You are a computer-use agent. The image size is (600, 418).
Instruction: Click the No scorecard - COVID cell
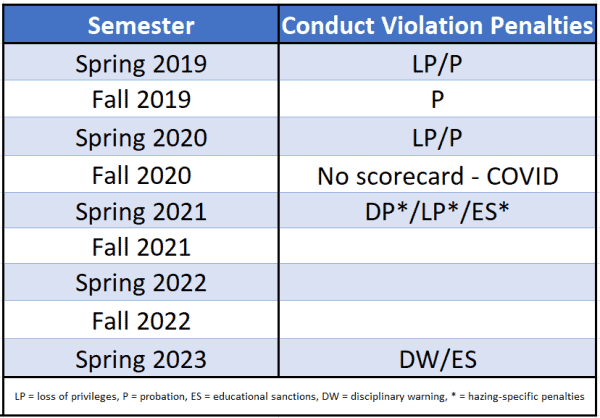[437, 174]
